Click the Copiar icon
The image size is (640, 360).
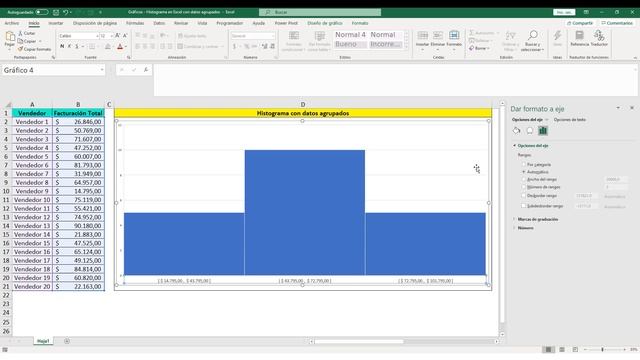[20, 41]
